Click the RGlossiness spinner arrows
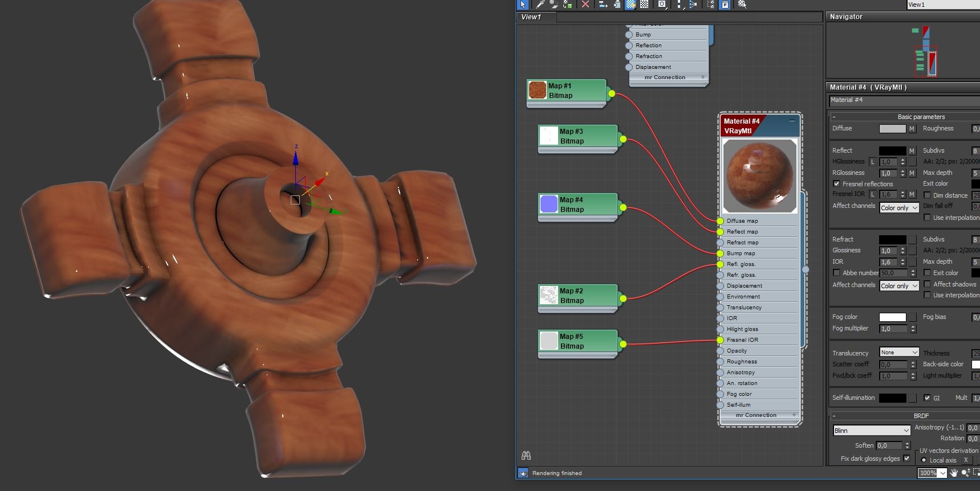The height and width of the screenshot is (491, 980). pos(902,173)
